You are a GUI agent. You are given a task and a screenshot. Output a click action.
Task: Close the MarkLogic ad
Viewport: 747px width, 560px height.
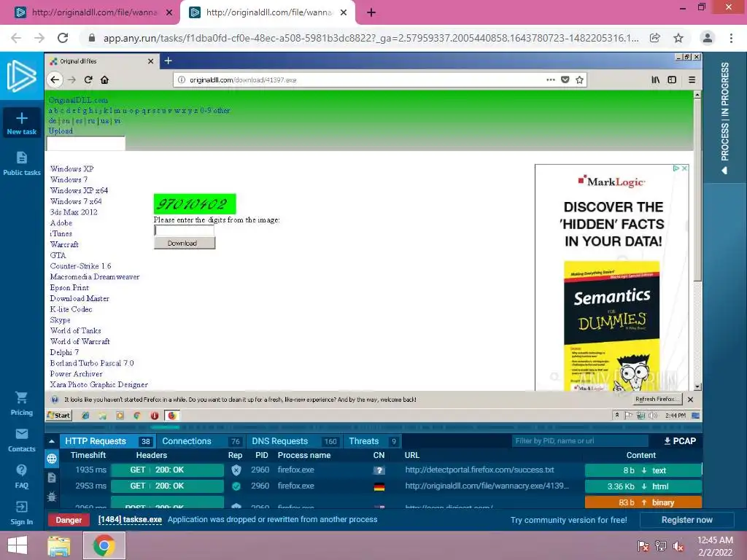[684, 168]
